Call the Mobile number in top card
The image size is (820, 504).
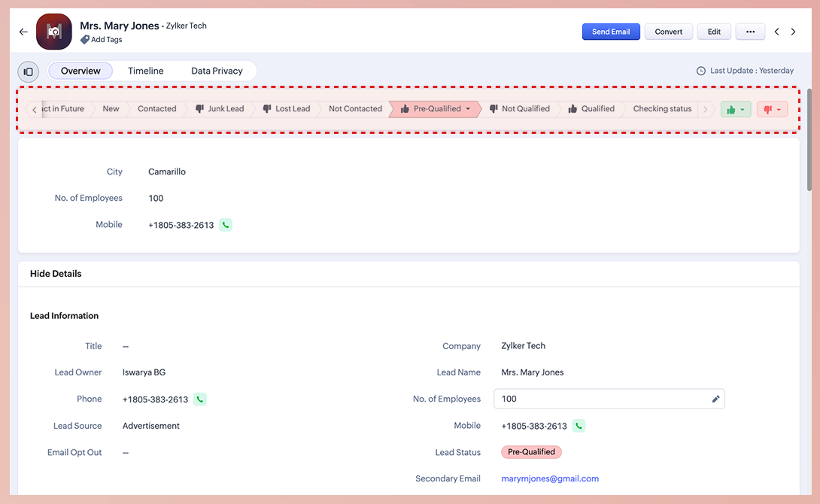point(226,225)
